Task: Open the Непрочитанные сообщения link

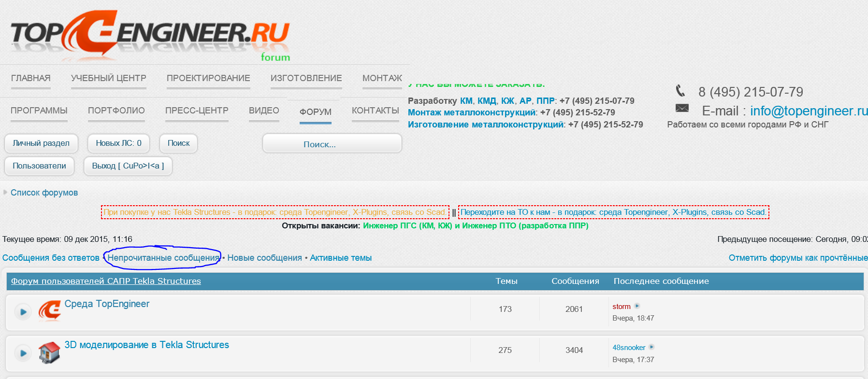Action: pos(163,258)
